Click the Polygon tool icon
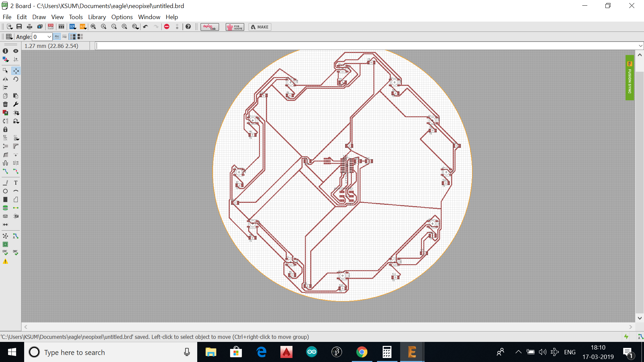Screen dimensions: 644x362 click(16, 199)
